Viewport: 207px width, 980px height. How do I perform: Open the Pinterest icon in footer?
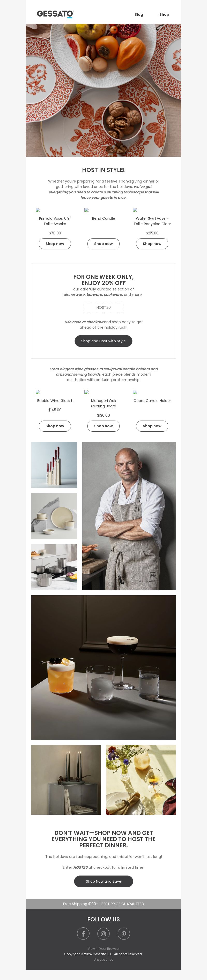click(x=123, y=934)
